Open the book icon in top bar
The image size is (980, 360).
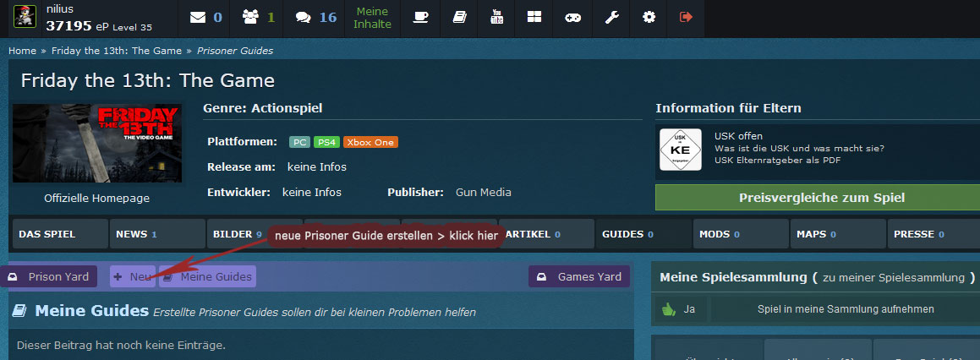(459, 18)
